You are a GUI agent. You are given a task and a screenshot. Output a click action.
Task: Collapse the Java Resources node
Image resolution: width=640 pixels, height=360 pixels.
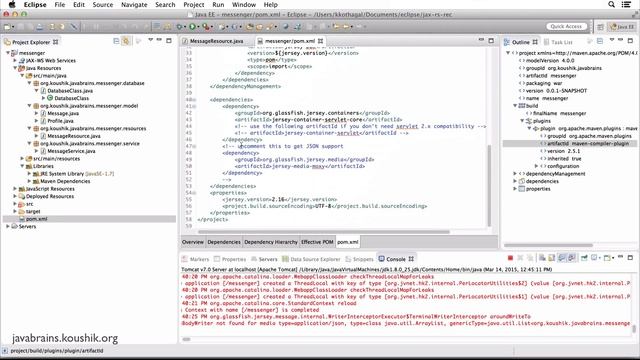pyautogui.click(x=15, y=68)
